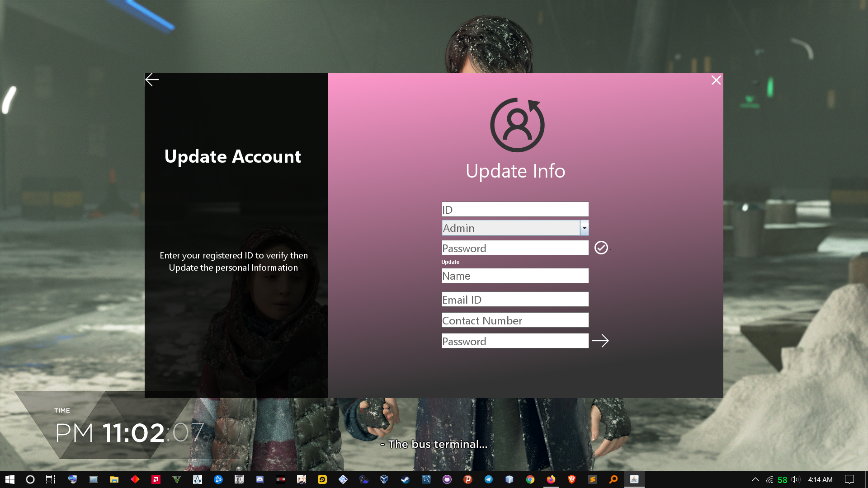Close the Update Info window
The image size is (868, 488).
pyautogui.click(x=716, y=80)
